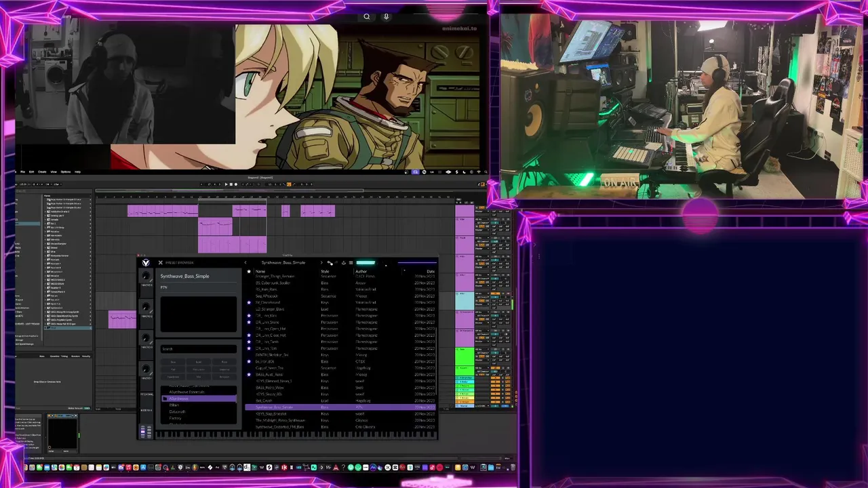This screenshot has width=868, height=488.
Task: Go to the next preset with the right arrow
Action: coord(321,262)
